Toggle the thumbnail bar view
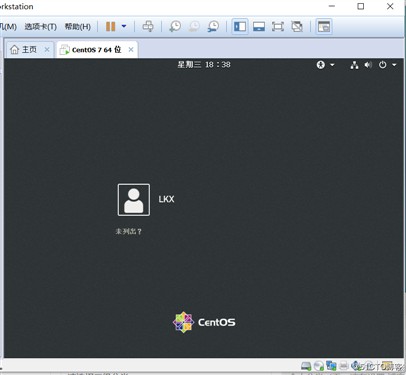The height and width of the screenshot is (375, 406). click(259, 26)
